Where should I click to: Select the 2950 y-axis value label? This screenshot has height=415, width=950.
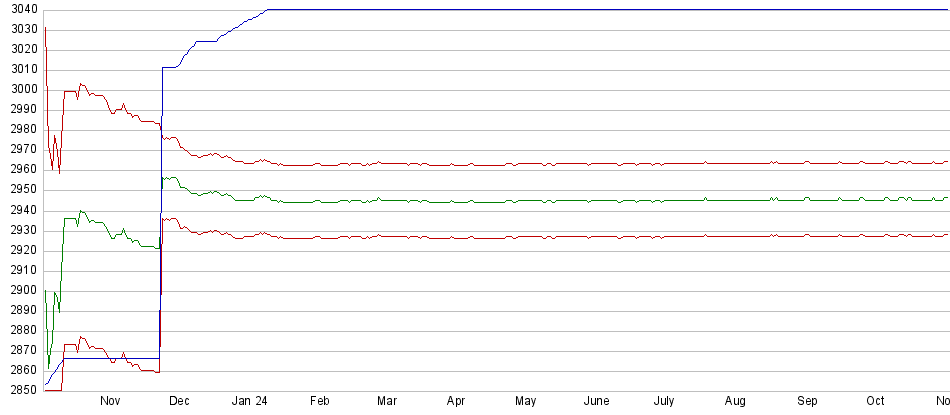(20, 190)
